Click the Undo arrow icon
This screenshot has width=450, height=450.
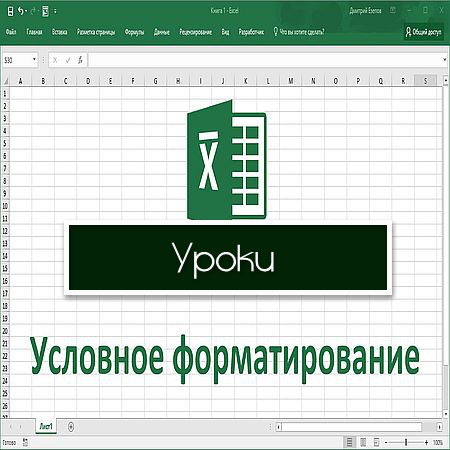tap(21, 11)
